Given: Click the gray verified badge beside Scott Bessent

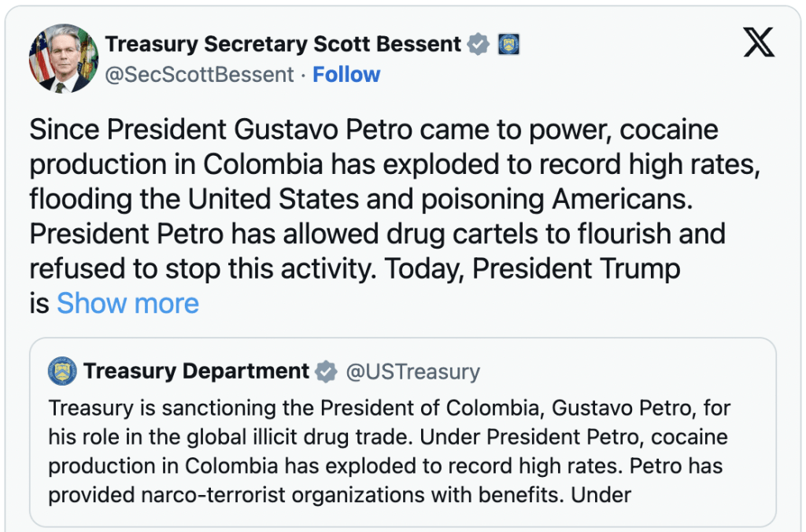Looking at the screenshot, I should point(478,44).
